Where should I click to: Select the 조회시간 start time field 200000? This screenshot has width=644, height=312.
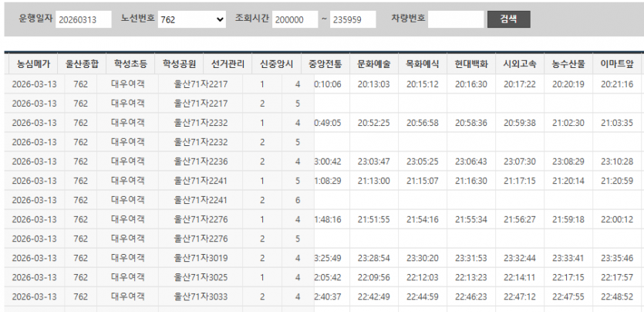pos(295,19)
